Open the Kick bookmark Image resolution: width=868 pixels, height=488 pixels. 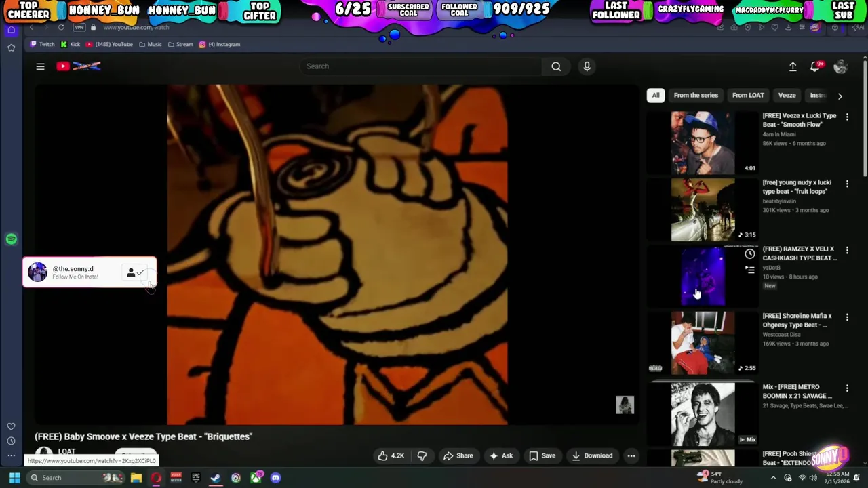(71, 45)
